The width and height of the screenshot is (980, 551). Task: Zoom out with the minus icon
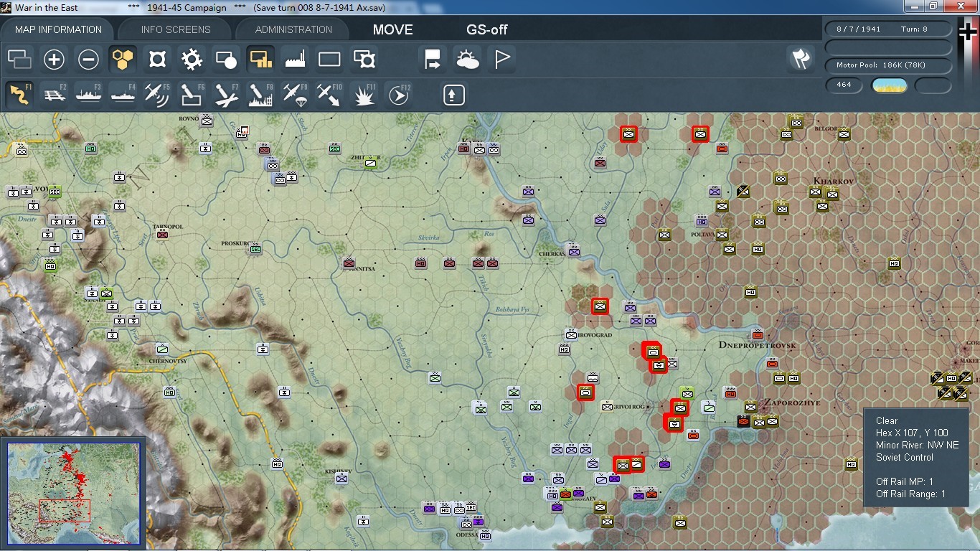[x=88, y=60]
